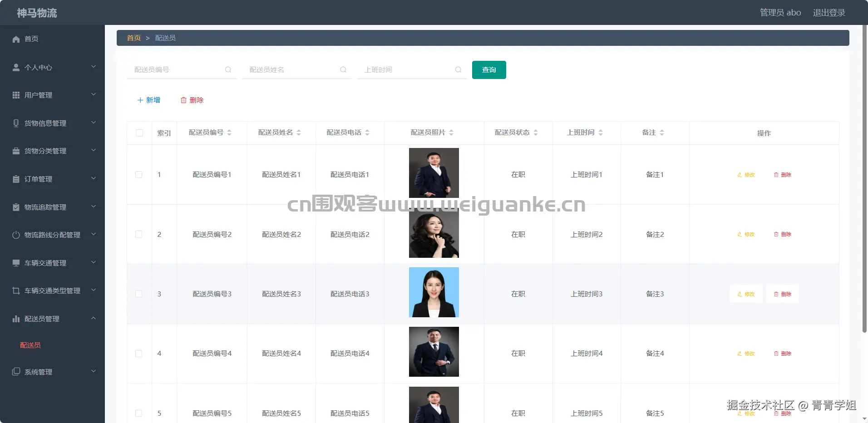868x423 pixels.
Task: Click the power icon beside 物流路线分配管理
Action: point(16,235)
